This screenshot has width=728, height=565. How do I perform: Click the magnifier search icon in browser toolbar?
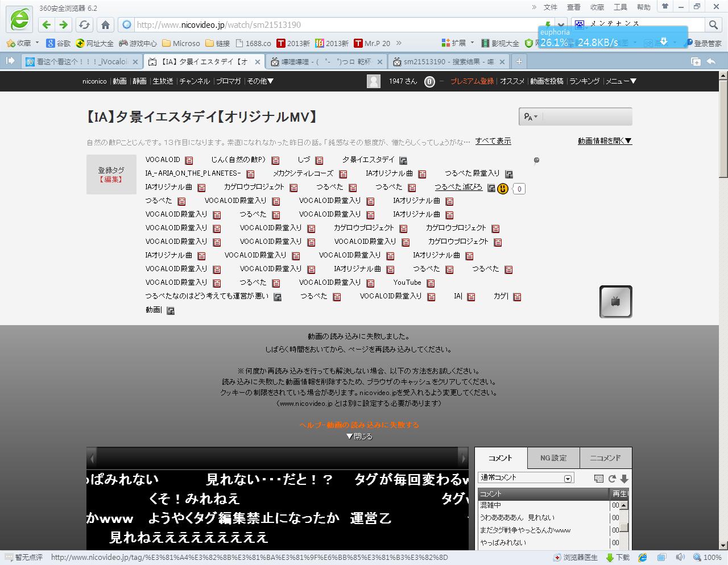point(713,24)
